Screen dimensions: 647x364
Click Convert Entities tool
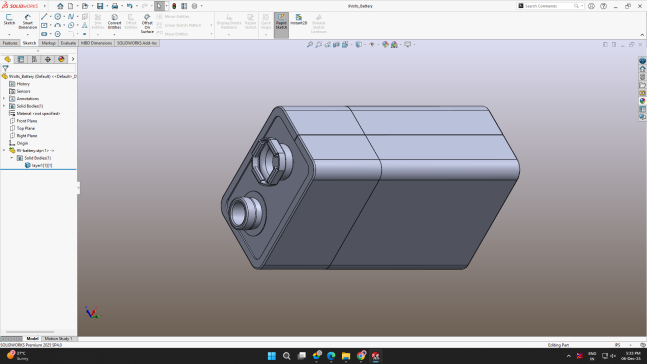(114, 21)
